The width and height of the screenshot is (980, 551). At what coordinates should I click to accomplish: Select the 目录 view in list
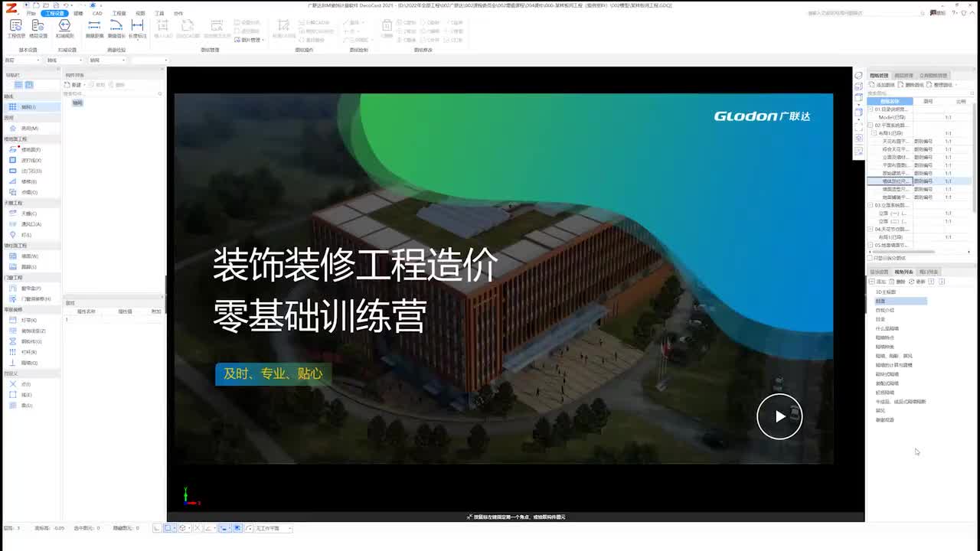coord(880,319)
